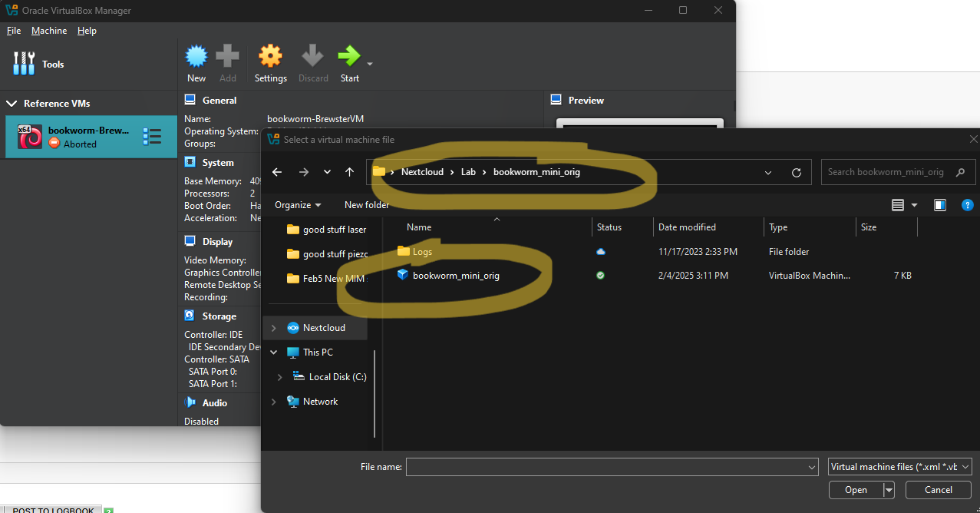Image resolution: width=980 pixels, height=513 pixels.
Task: Collapse the This PC tree node
Action: (274, 352)
